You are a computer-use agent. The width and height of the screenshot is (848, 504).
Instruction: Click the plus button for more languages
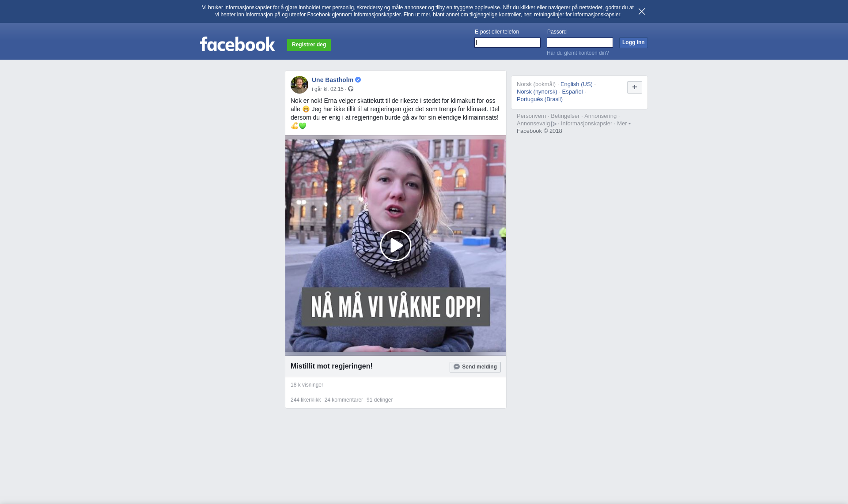634,87
